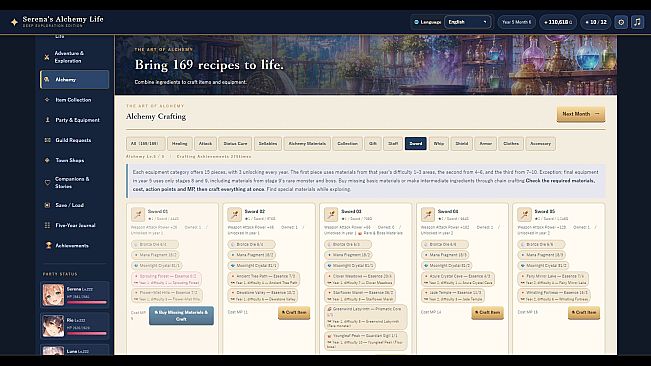
Task: Click Azure Crystal Cave Essence material in Sword 04
Action: point(458,279)
